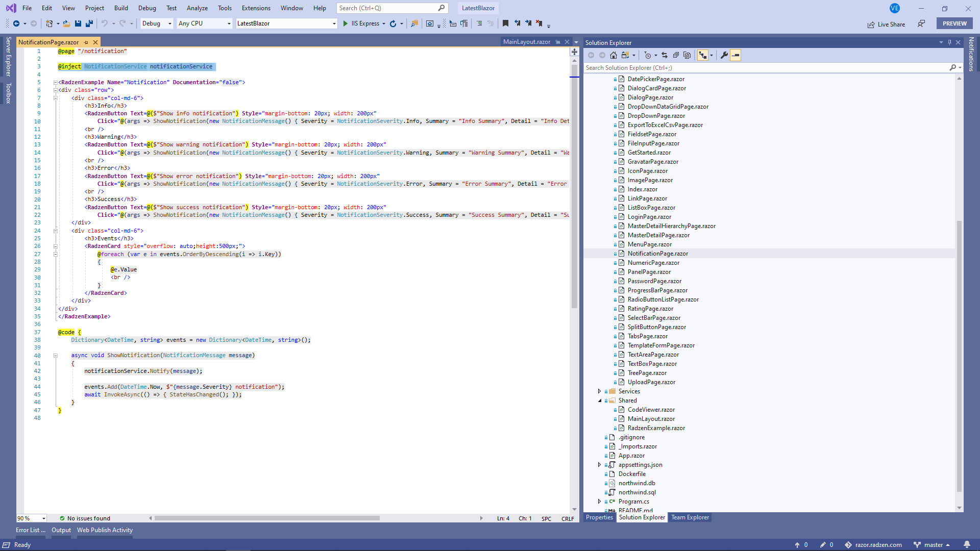Open the Debug configuration dropdown
Screen dimensions: 980x551
157,23
